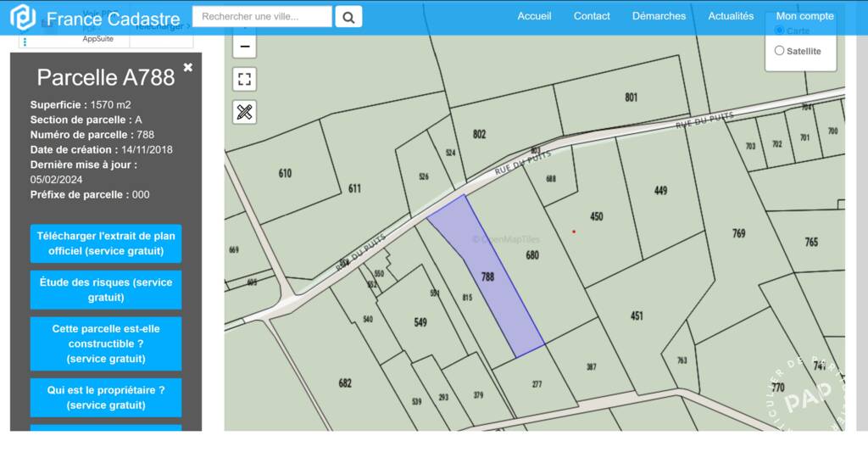
Task: Select parcel 802 on the map
Action: (x=480, y=134)
